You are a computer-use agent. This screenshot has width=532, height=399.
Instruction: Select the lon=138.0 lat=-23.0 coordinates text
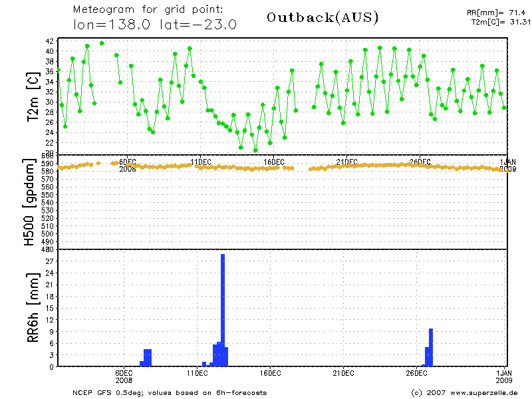(x=155, y=25)
